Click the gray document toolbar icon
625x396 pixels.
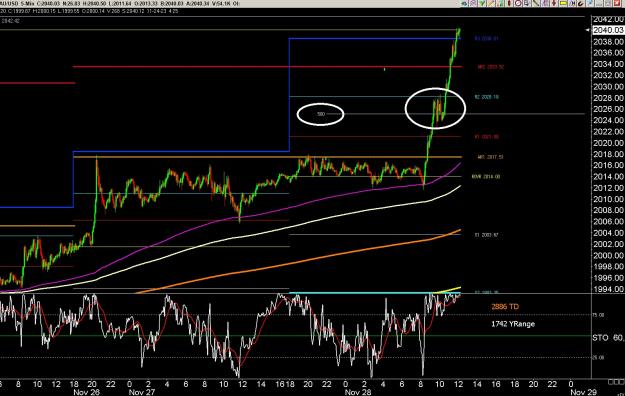pos(527,3)
